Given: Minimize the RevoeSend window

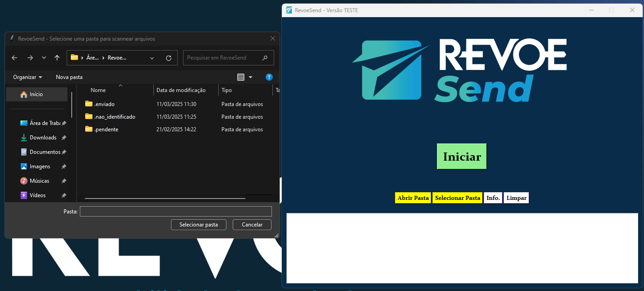Looking at the screenshot, I should coord(591,10).
